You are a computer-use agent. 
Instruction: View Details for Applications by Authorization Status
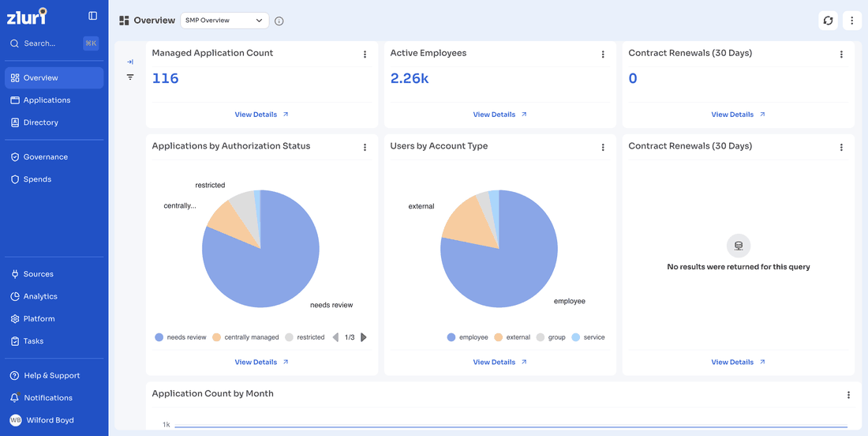pyautogui.click(x=262, y=363)
